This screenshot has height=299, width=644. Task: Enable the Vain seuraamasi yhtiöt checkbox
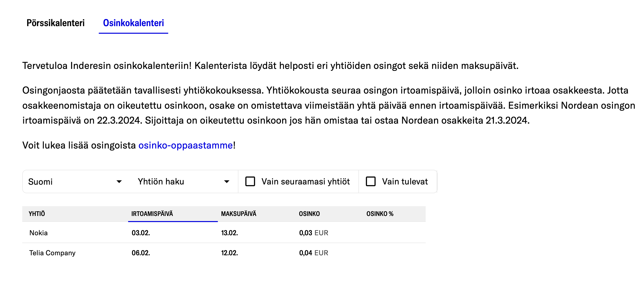coord(250,182)
